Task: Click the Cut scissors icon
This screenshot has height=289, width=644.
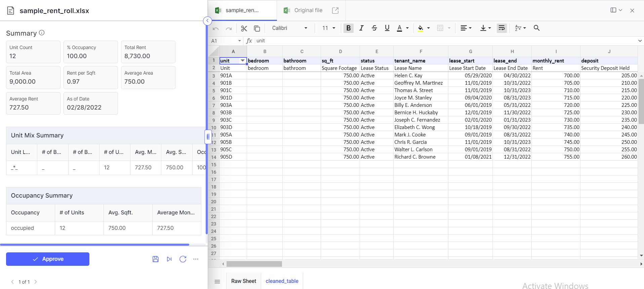Action: 244,28
